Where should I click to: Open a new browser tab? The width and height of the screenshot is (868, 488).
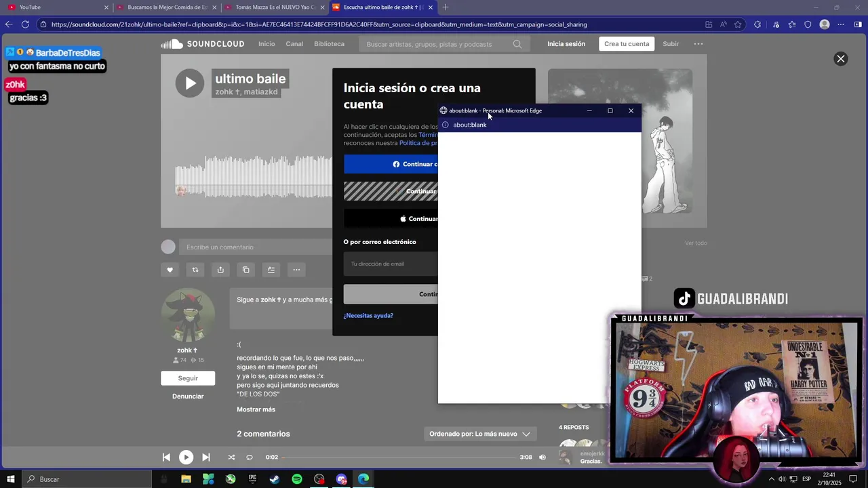446,7
